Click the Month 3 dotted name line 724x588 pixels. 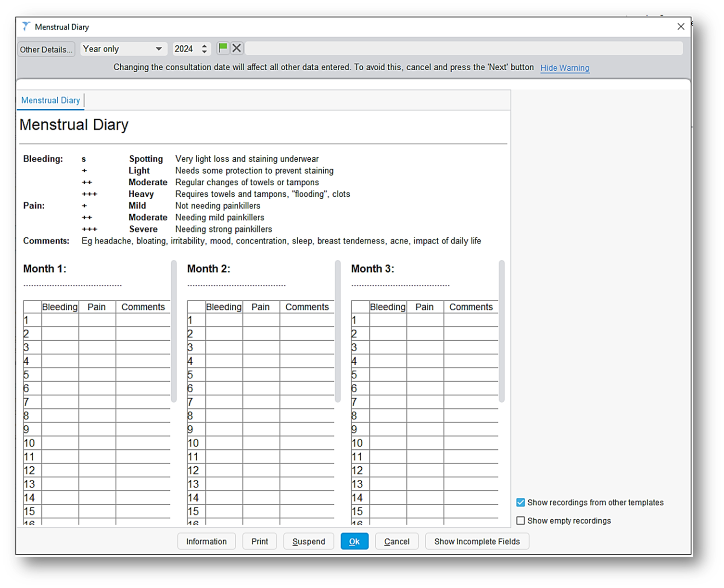click(401, 286)
